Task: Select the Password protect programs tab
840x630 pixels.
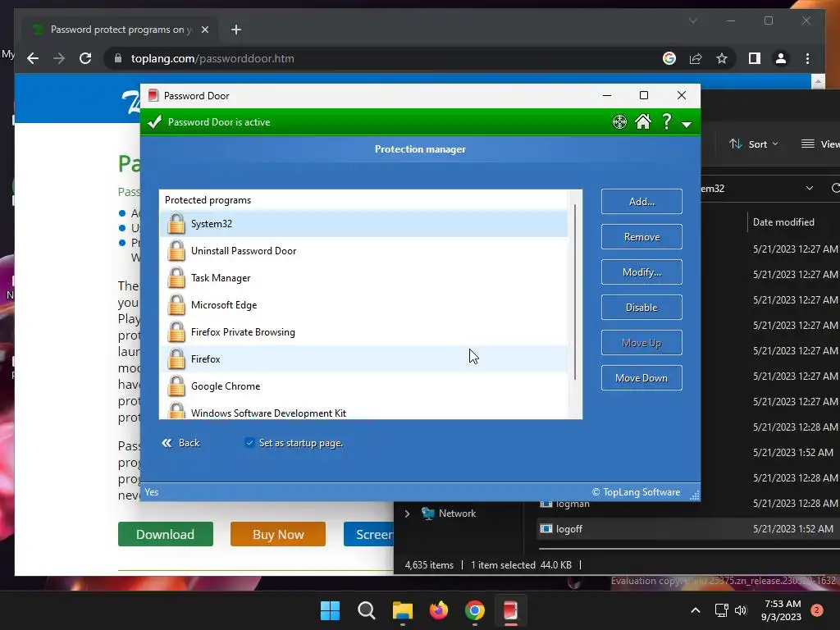Action: [x=120, y=30]
